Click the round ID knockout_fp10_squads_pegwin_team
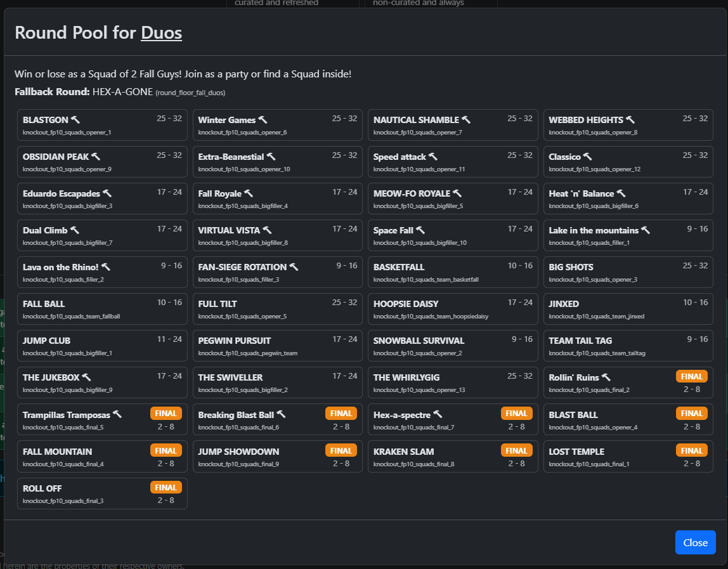The image size is (728, 569). [247, 353]
